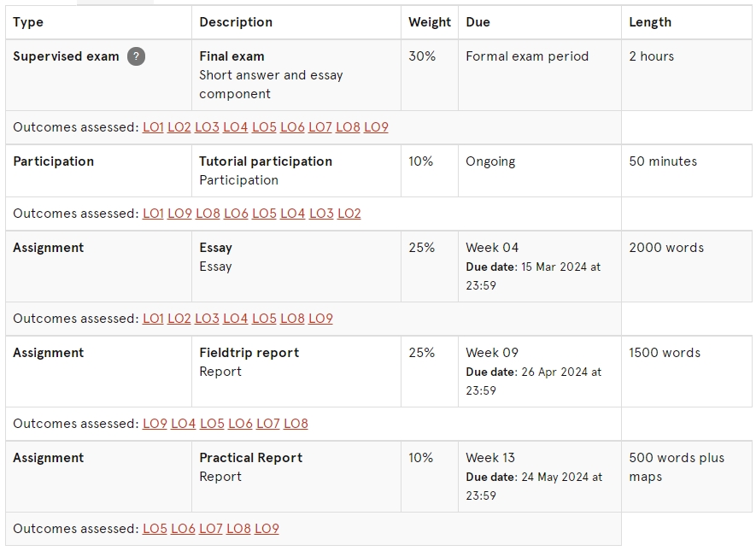756x551 pixels.
Task: Click the Fieldtrip report title
Action: coord(249,353)
